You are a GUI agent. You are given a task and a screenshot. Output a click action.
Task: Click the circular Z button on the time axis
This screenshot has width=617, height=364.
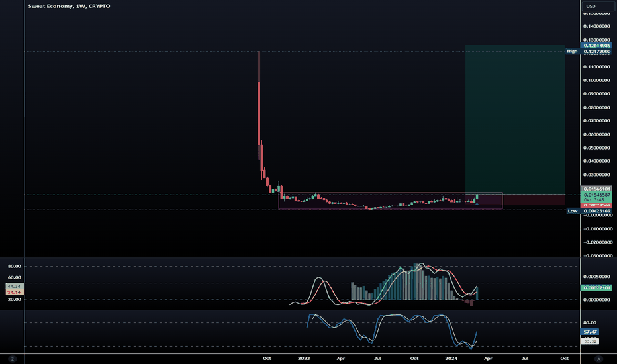click(x=12, y=359)
